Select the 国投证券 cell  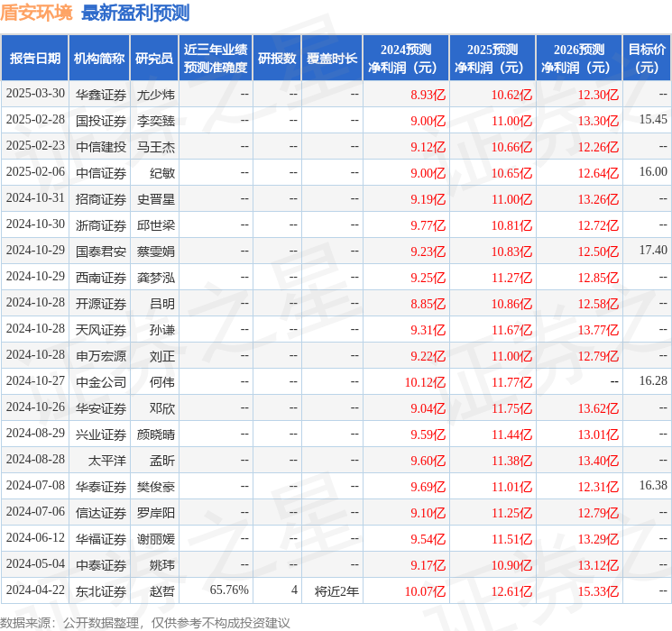pos(101,121)
